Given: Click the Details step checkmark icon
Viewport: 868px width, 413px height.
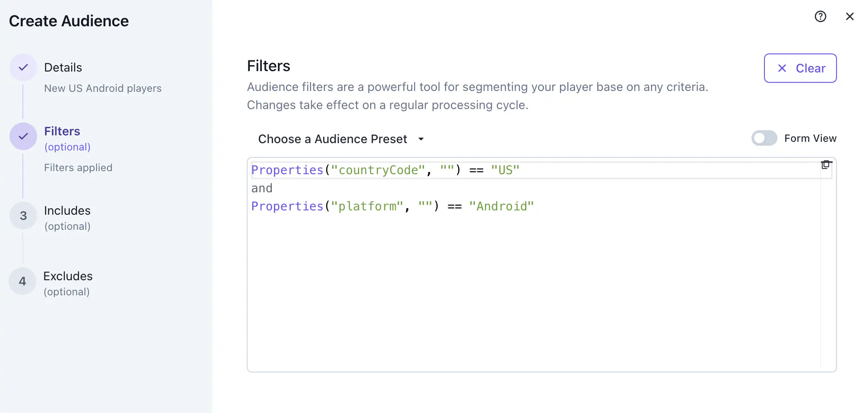Looking at the screenshot, I should 23,67.
